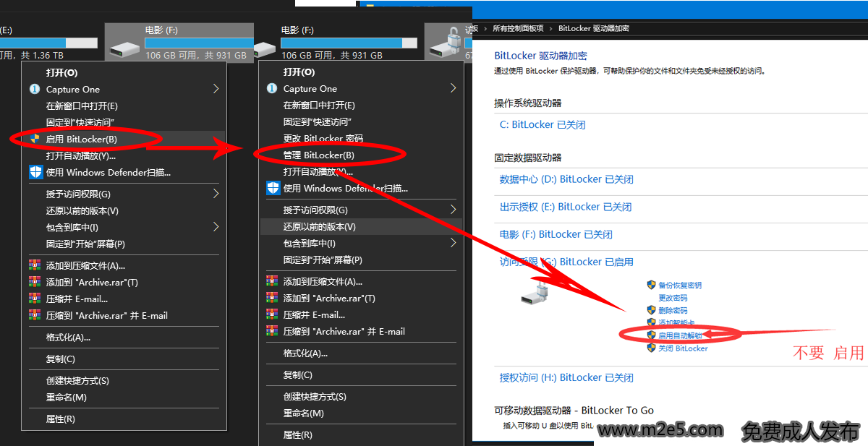This screenshot has width=868, height=446.
Task: Click Windows Defender shield icon in middle menu
Action: [x=273, y=188]
